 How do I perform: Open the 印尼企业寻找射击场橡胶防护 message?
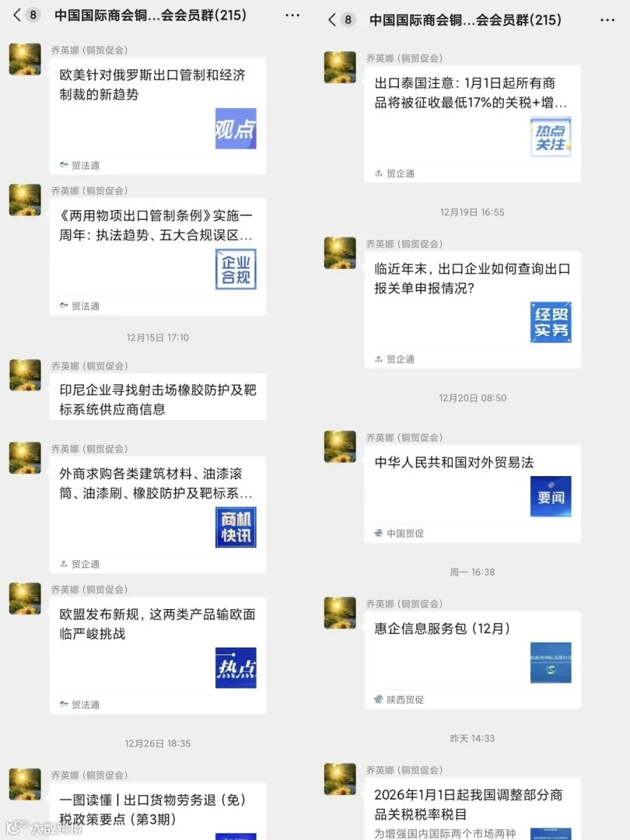pyautogui.click(x=157, y=399)
